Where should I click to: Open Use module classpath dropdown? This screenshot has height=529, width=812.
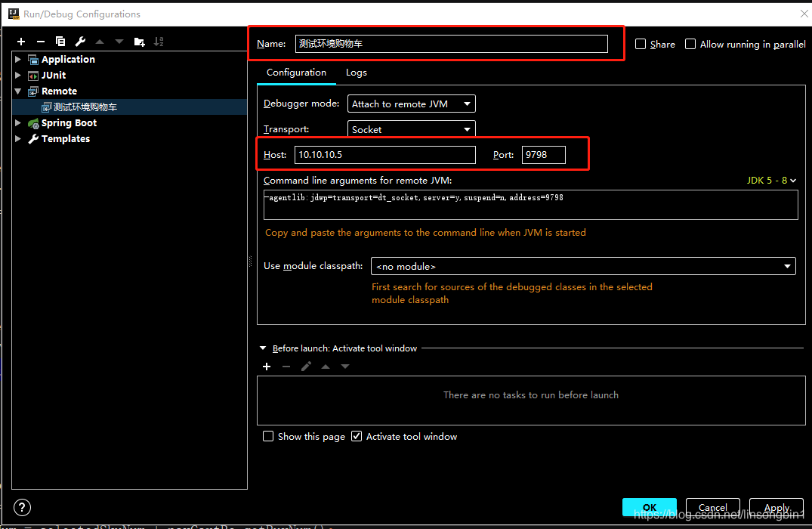[x=583, y=266]
